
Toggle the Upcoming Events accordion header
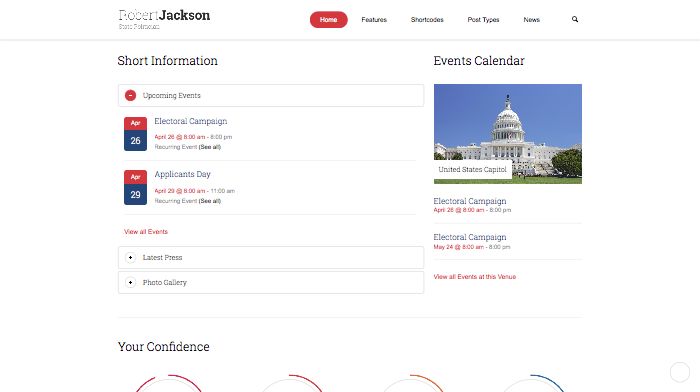(x=271, y=95)
